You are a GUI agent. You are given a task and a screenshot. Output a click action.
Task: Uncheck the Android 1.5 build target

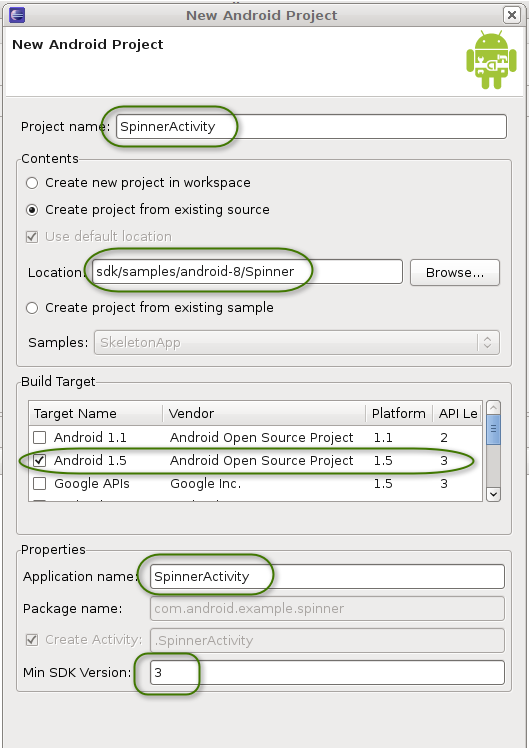pyautogui.click(x=40, y=460)
